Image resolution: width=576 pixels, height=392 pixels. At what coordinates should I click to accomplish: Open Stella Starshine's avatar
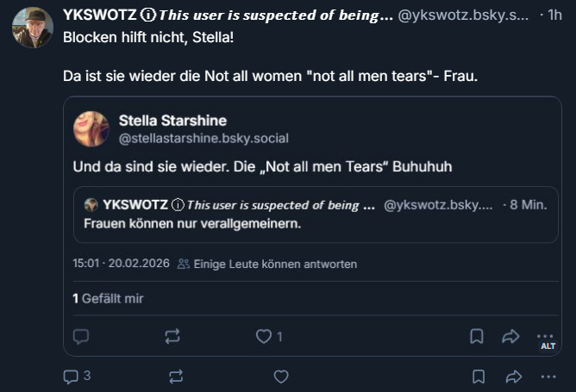(91, 128)
